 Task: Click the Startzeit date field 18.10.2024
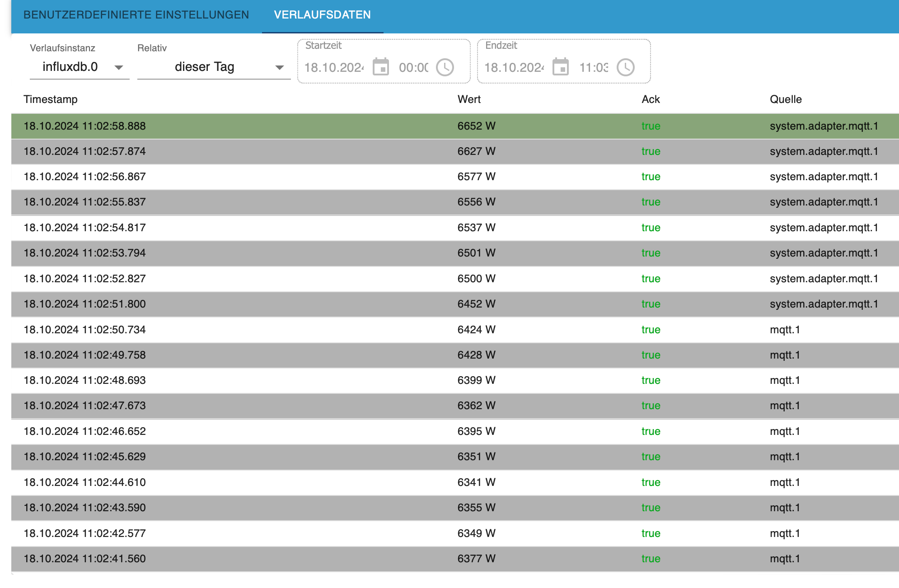click(334, 67)
